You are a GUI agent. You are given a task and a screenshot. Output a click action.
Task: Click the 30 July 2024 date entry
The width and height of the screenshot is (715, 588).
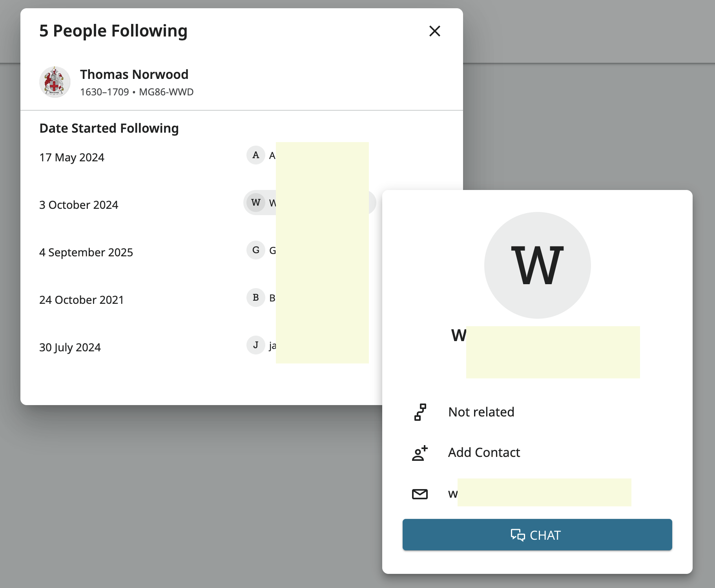[x=70, y=347]
